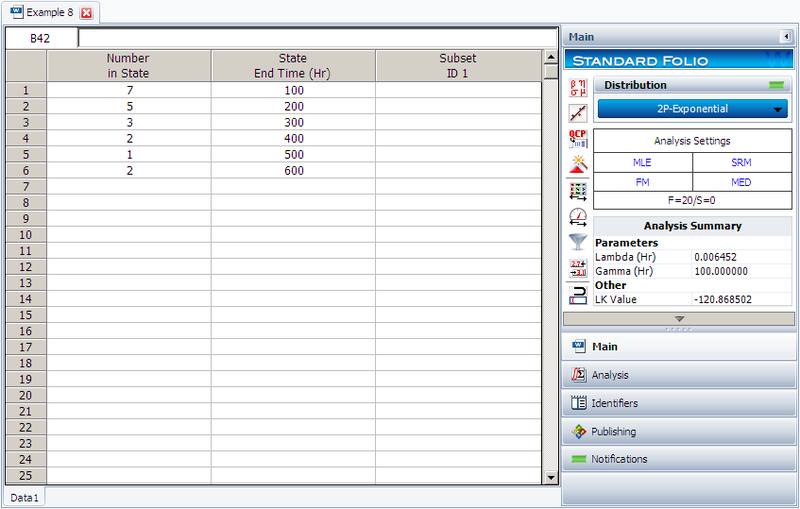Click the Distribution Wizard icon
Viewport: 800px width, 509px height.
(578, 164)
